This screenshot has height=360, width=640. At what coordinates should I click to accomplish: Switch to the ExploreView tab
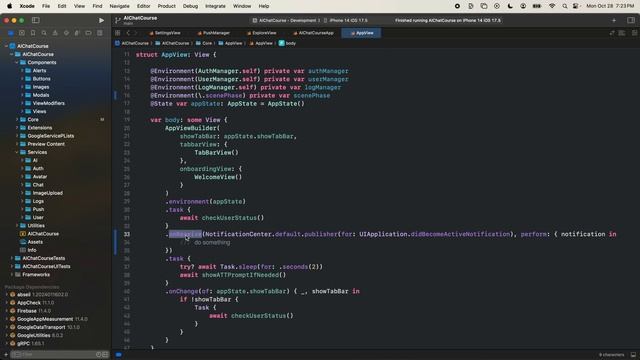tap(262, 33)
